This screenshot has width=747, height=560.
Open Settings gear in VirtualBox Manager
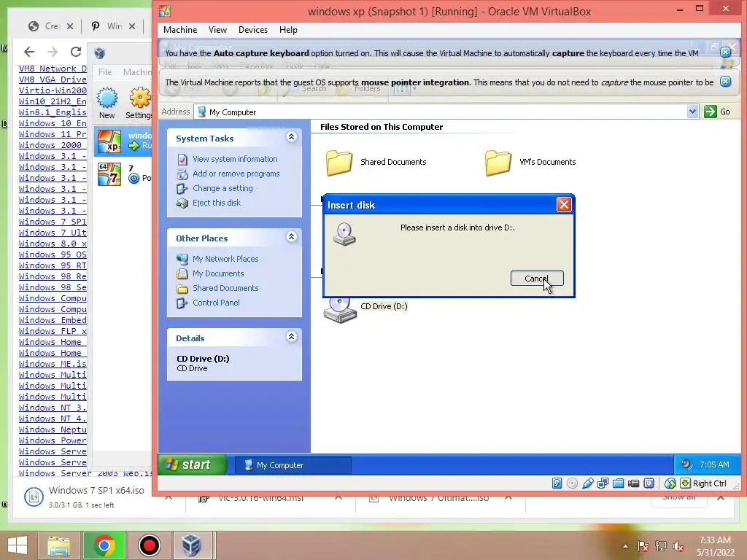[x=139, y=103]
